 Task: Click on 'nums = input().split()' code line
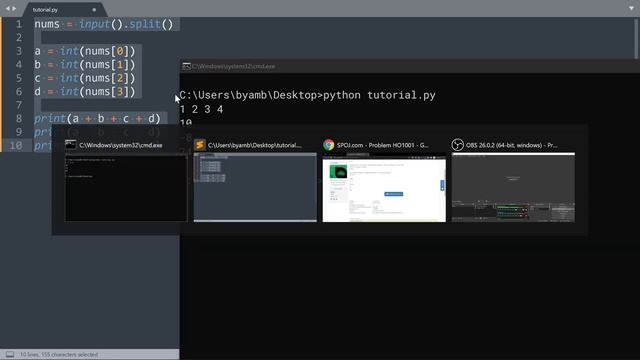(x=104, y=24)
